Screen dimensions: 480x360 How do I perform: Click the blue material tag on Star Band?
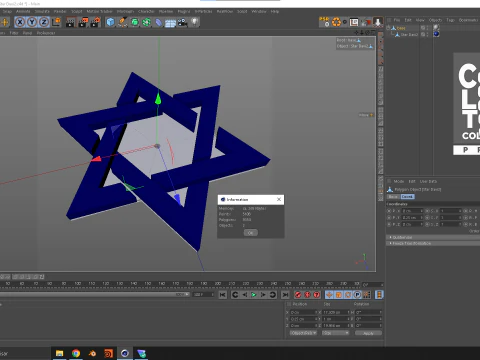(436, 34)
